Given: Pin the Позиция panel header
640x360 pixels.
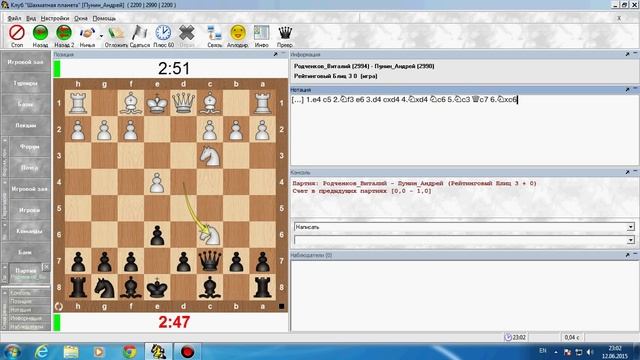Looking at the screenshot, I should pyautogui.click(x=276, y=54).
